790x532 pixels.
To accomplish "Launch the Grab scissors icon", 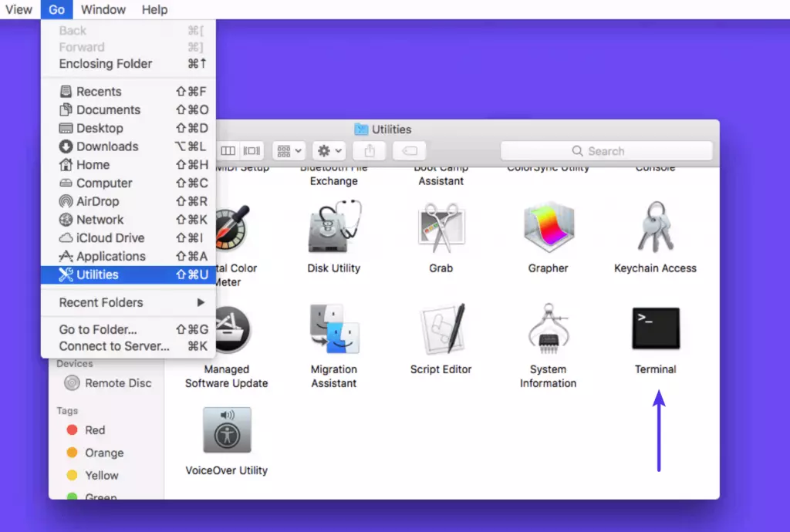I will tap(441, 228).
